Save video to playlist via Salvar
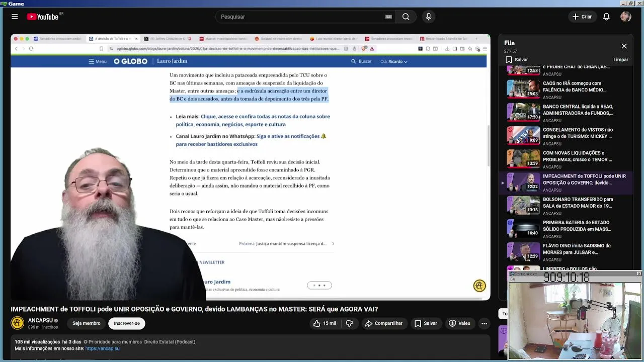Screen dimensions: 644x362 [426, 323]
